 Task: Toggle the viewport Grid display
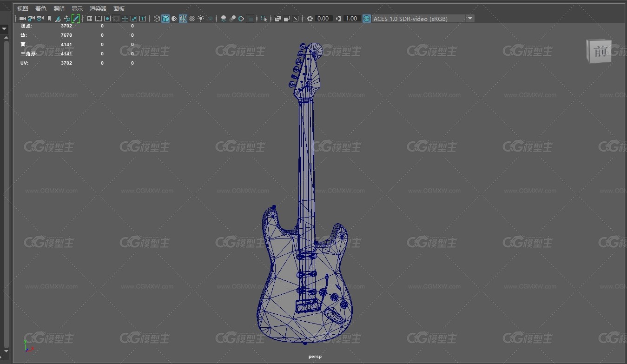pyautogui.click(x=90, y=19)
